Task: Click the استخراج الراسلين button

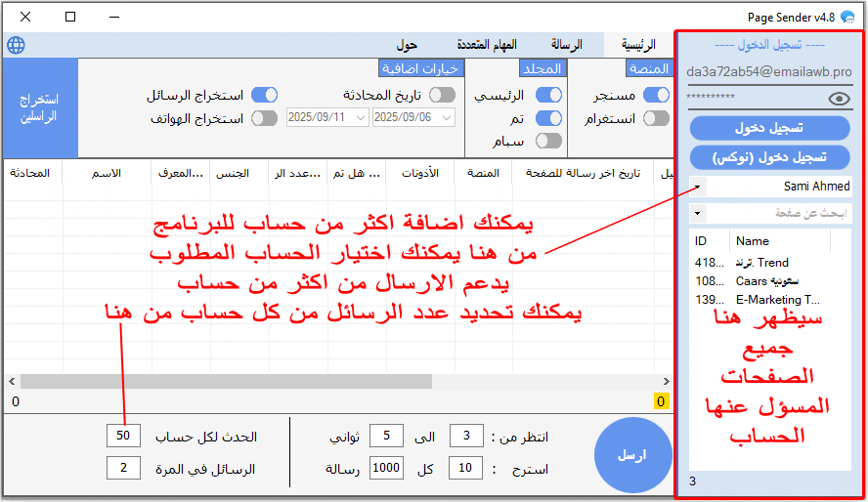Action: click(40, 107)
